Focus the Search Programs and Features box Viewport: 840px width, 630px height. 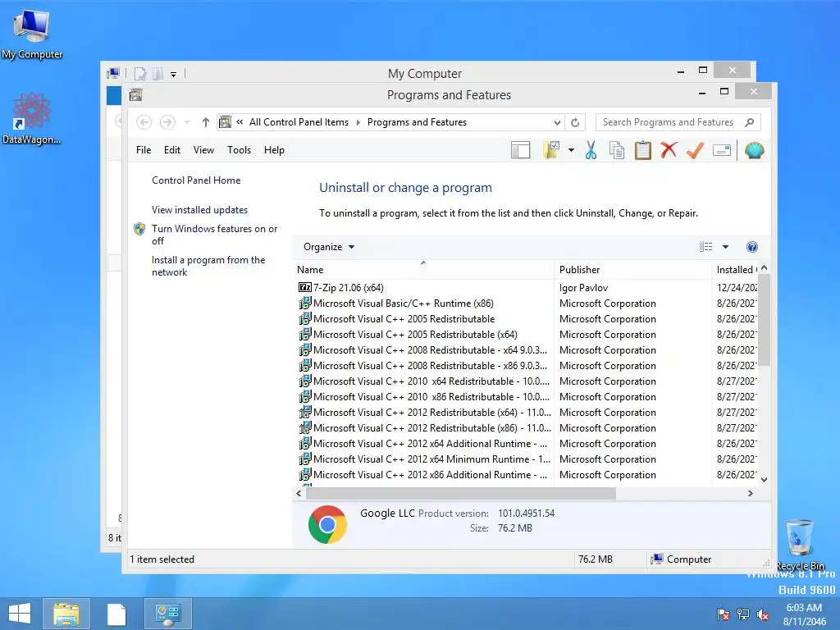click(668, 122)
